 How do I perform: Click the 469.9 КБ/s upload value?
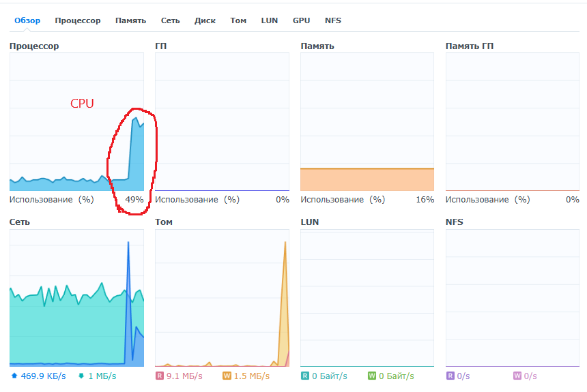coord(44,376)
